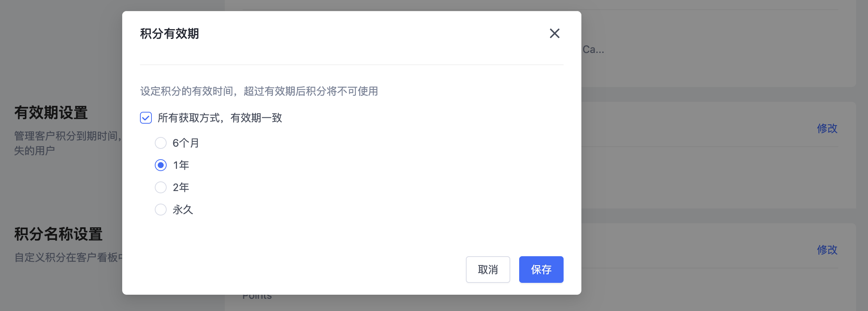Toggle the 所有获取方式，有效期一致 checkbox

coord(146,118)
